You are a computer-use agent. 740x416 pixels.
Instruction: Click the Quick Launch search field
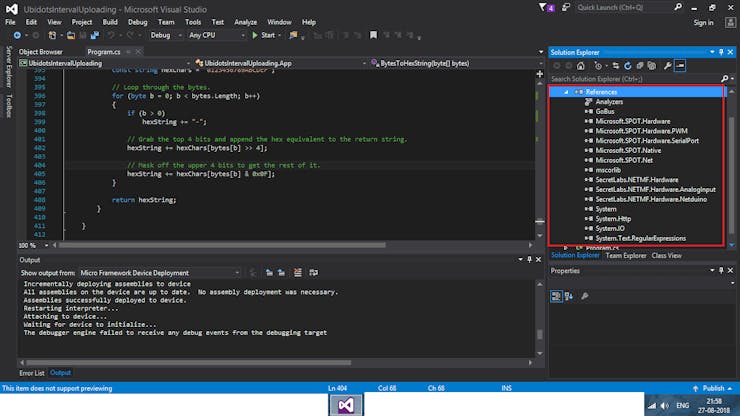[624, 8]
